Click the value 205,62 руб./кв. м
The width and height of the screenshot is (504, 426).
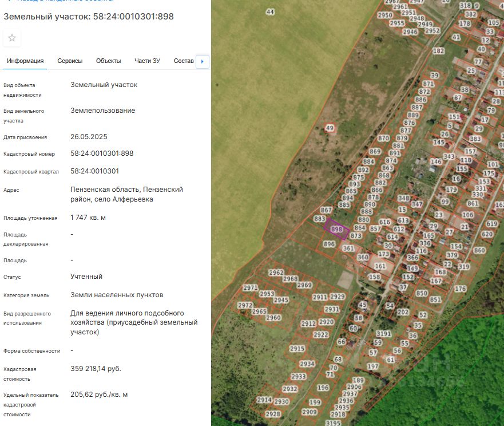99,395
